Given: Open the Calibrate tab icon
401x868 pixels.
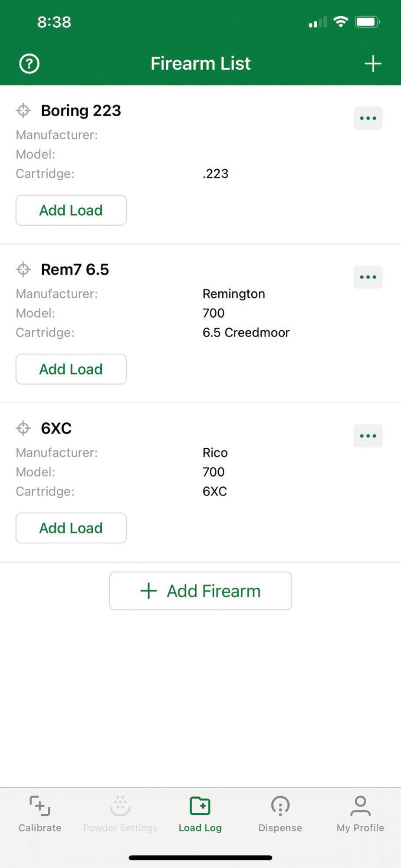Looking at the screenshot, I should (40, 806).
